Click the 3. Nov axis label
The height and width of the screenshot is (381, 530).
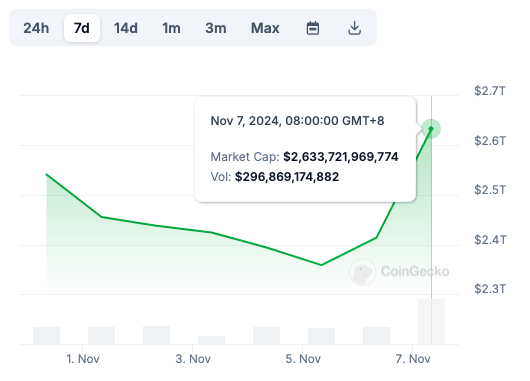coord(193,359)
